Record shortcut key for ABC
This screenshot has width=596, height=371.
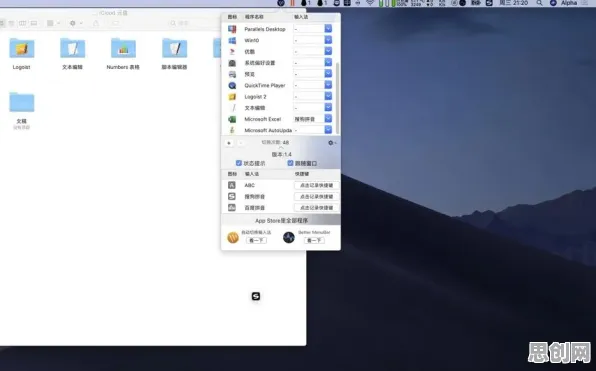coord(317,185)
